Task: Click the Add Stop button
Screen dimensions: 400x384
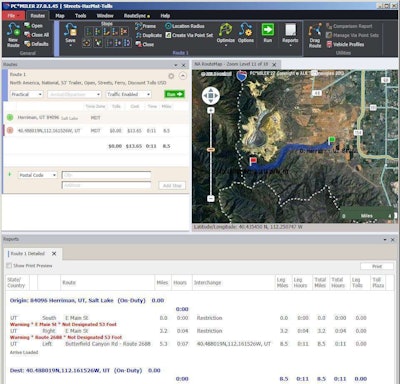Action: 172,185
